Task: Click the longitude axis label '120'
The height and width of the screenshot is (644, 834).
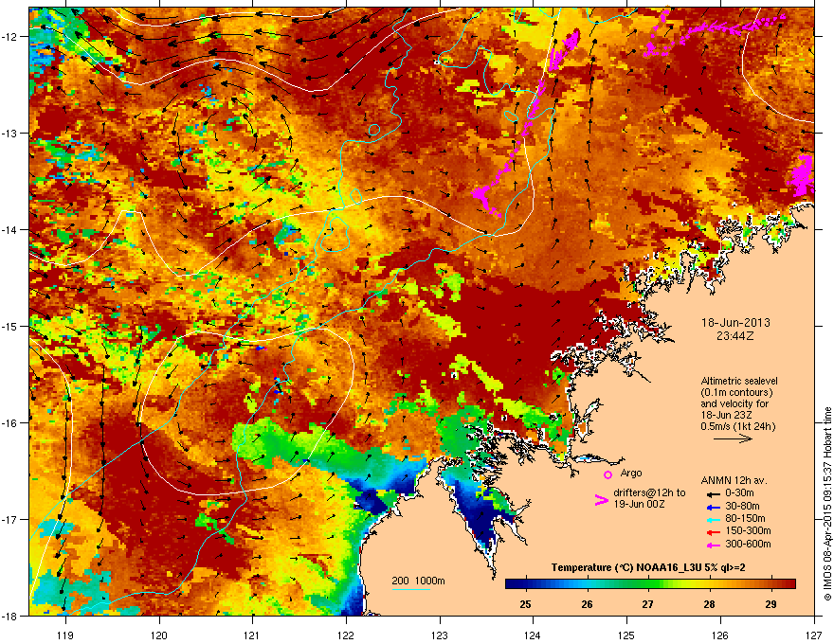Action: tap(158, 635)
